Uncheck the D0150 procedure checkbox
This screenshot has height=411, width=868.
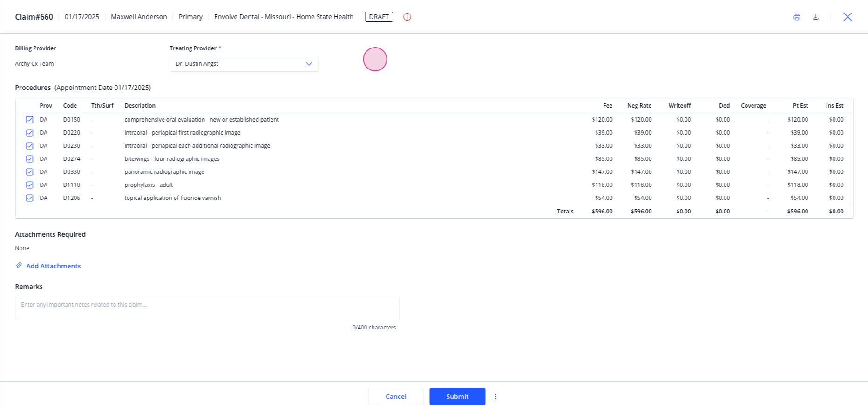pyautogui.click(x=29, y=120)
